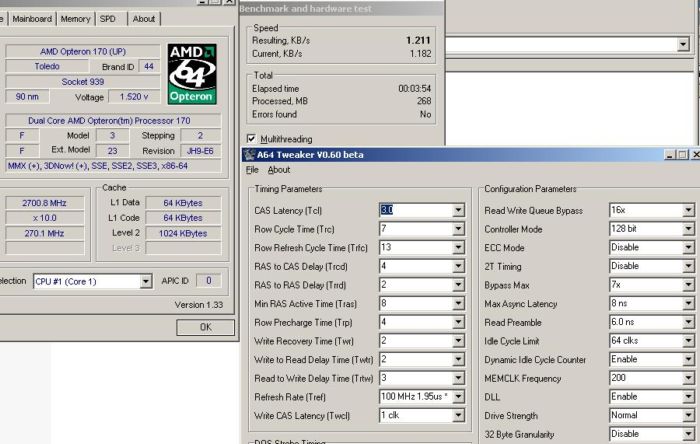This screenshot has height=444, width=700.
Task: Open the DLL dropdown
Action: [688, 397]
